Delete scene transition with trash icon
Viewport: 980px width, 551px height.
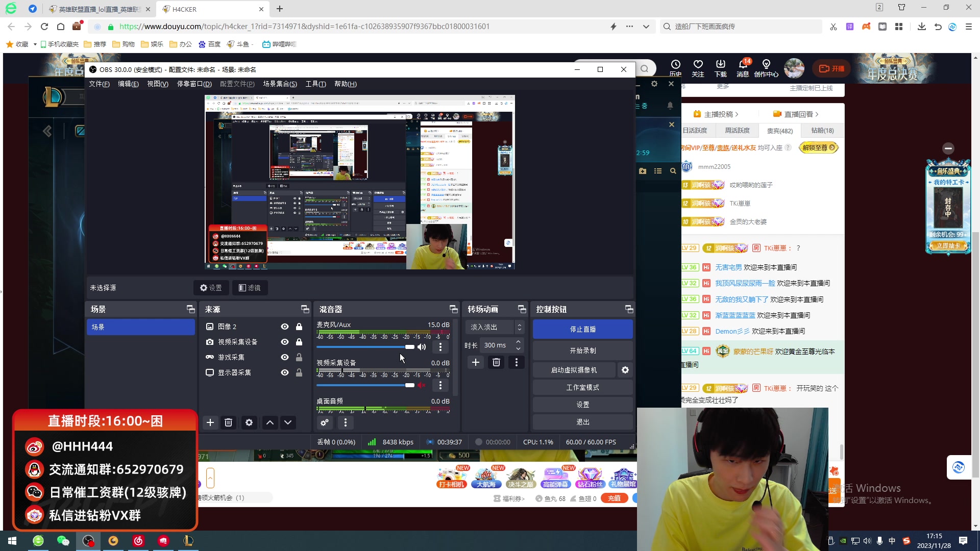click(x=496, y=362)
